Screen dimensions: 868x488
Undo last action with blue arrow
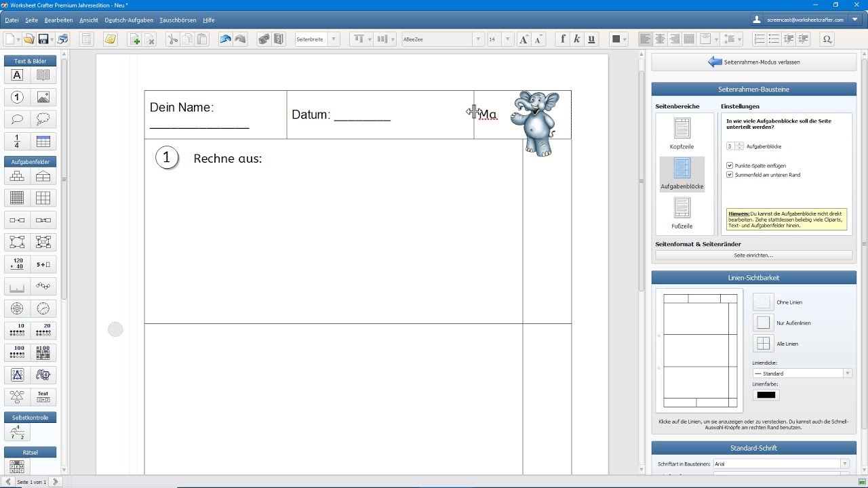point(225,39)
